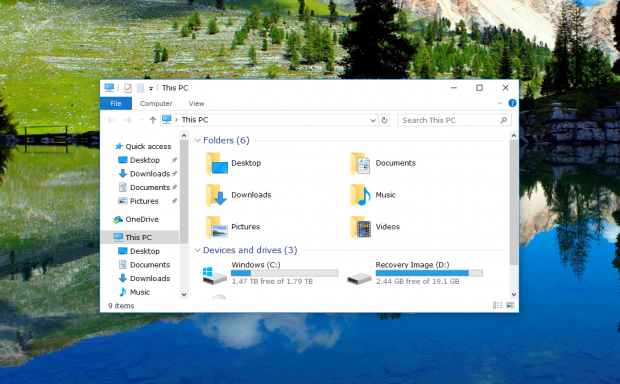Image resolution: width=620 pixels, height=384 pixels.
Task: Select the Recovery Image (D:) drive
Action: click(x=415, y=273)
